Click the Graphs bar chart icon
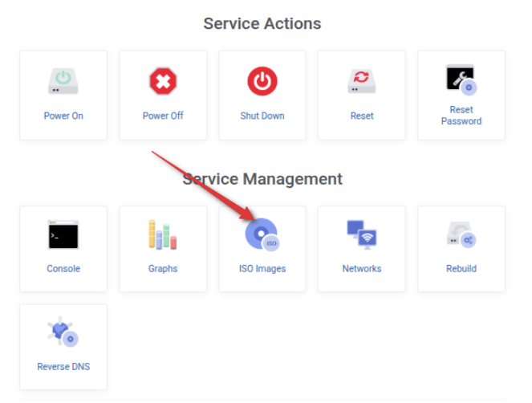 (163, 234)
